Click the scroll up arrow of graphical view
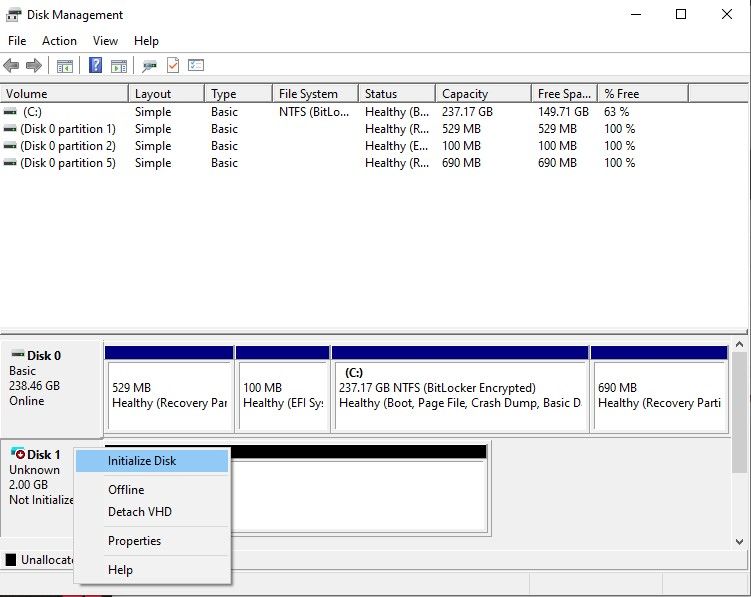Image resolution: width=751 pixels, height=597 pixels. (740, 344)
